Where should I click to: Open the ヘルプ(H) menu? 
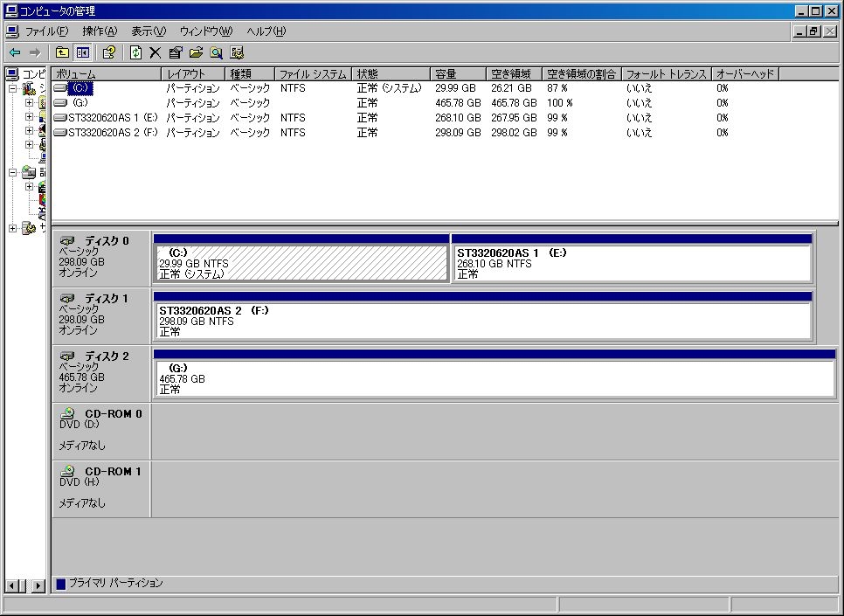[x=266, y=31]
